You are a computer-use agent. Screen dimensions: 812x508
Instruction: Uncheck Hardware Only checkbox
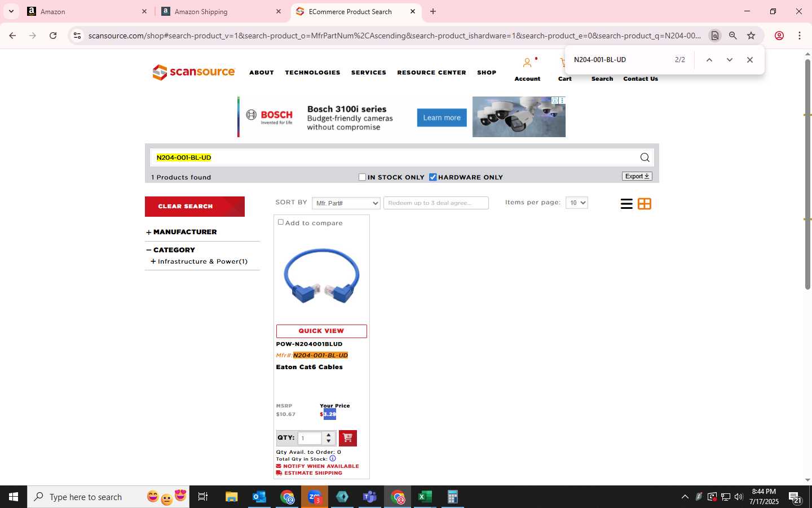point(433,177)
